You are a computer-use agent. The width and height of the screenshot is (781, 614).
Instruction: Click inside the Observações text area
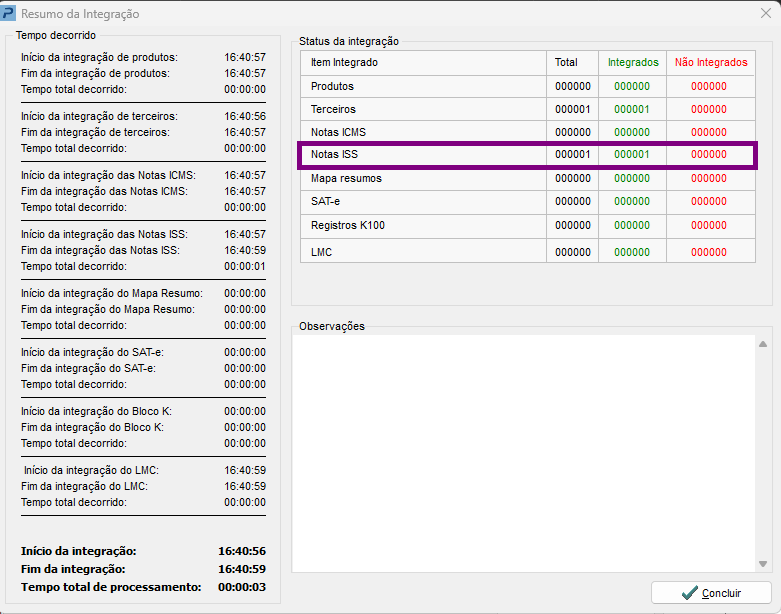coord(524,453)
